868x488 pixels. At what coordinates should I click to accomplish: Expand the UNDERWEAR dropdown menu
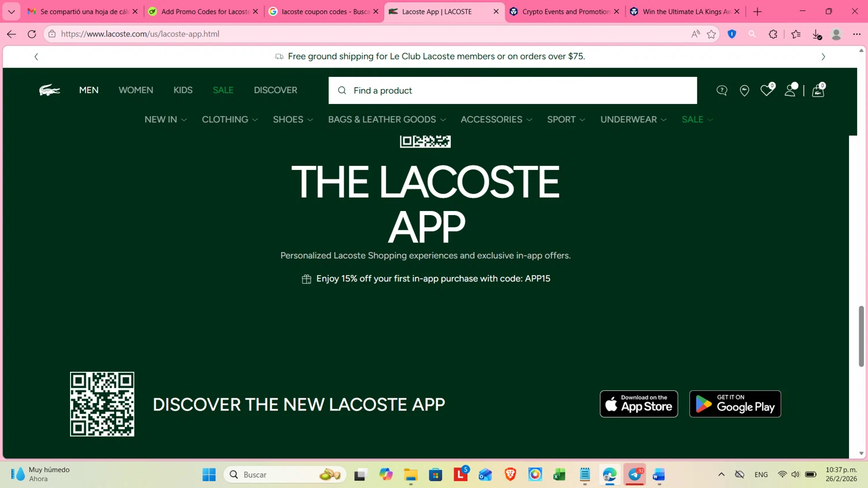634,120
